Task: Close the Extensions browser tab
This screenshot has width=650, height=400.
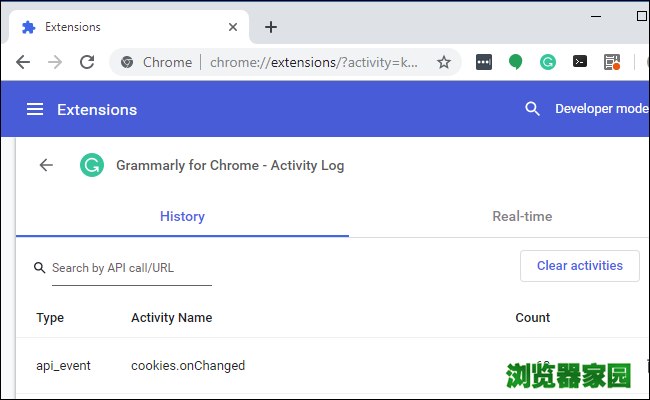Action: coord(234,27)
